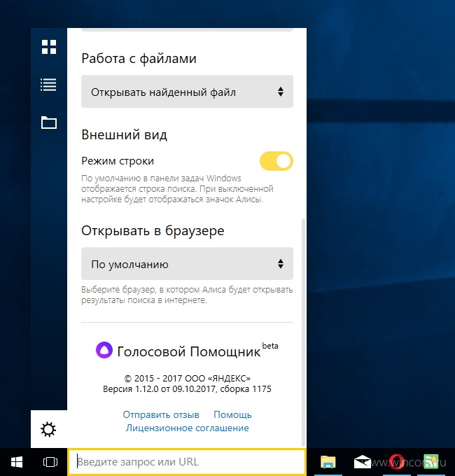Click the Режим строки label
The height and width of the screenshot is (476, 455).
(118, 161)
